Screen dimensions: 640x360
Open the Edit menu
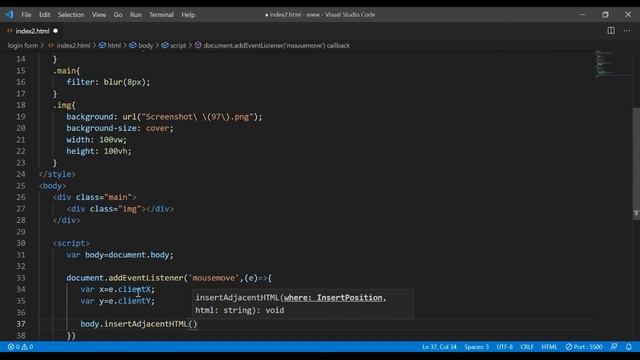(44, 15)
